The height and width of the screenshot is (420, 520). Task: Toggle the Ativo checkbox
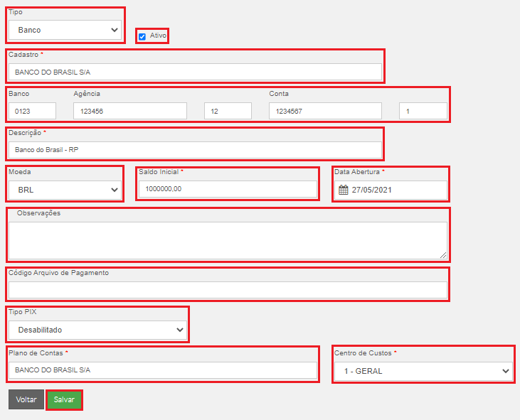[142, 36]
